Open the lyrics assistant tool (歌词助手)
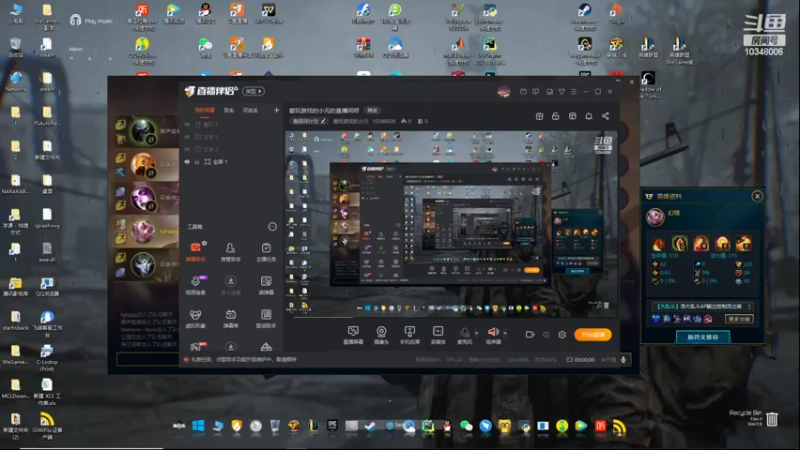Screen dimensions: 800x450 [266, 318]
